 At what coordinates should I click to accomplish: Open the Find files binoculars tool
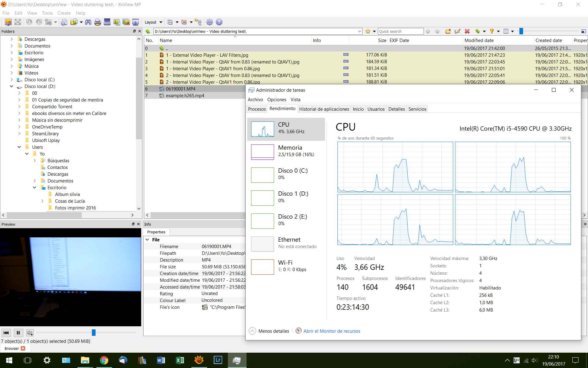[88, 22]
